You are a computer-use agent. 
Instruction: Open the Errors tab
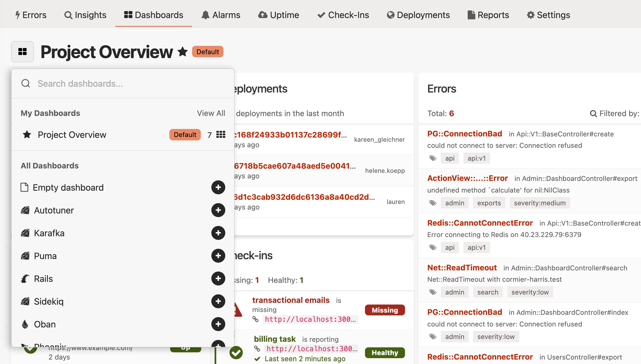coord(31,15)
